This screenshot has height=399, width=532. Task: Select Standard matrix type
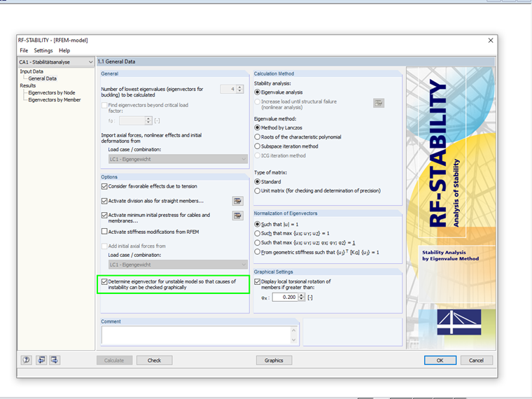click(257, 182)
